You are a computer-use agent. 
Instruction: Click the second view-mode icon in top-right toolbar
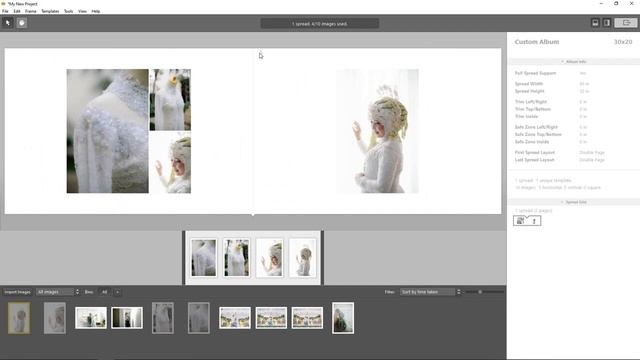pyautogui.click(x=607, y=23)
